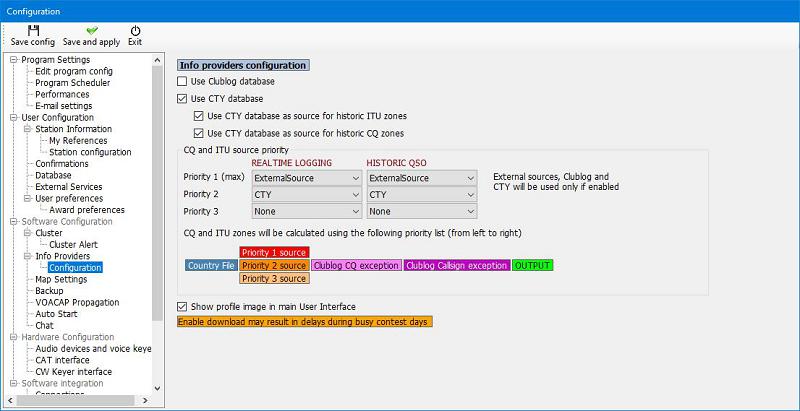Image resolution: width=800 pixels, height=411 pixels.
Task: Enable the Use Clublog database checkbox
Action: pos(182,81)
